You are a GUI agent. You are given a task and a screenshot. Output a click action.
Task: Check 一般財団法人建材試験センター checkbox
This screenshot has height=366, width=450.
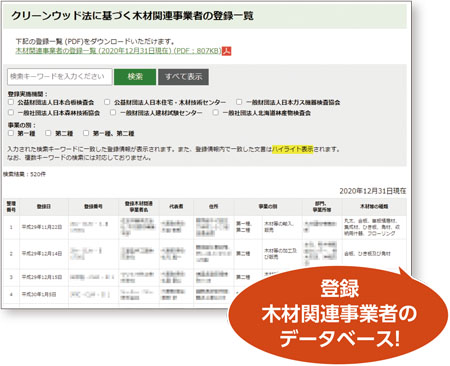[113, 113]
